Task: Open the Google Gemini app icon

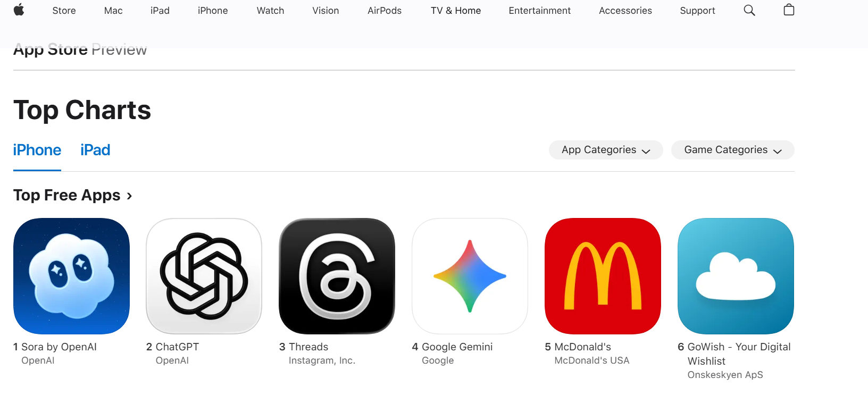Action: click(470, 276)
